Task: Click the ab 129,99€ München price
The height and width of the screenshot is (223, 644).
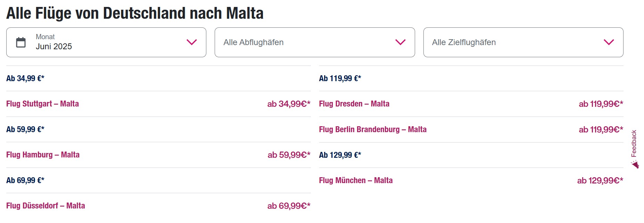Action: pos(600,181)
